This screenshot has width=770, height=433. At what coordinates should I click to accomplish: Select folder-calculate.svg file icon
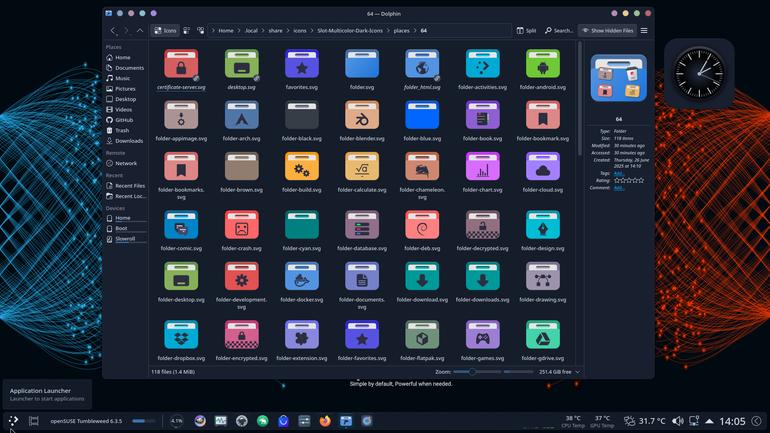362,166
